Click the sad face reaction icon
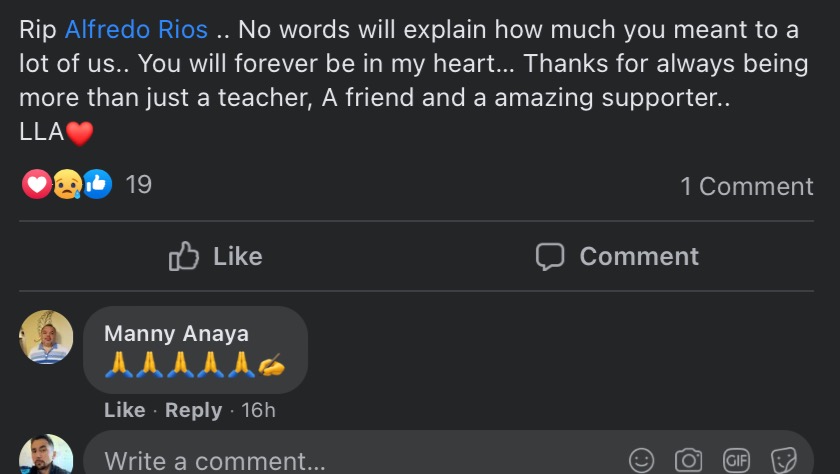Image resolution: width=840 pixels, height=474 pixels. (67, 184)
